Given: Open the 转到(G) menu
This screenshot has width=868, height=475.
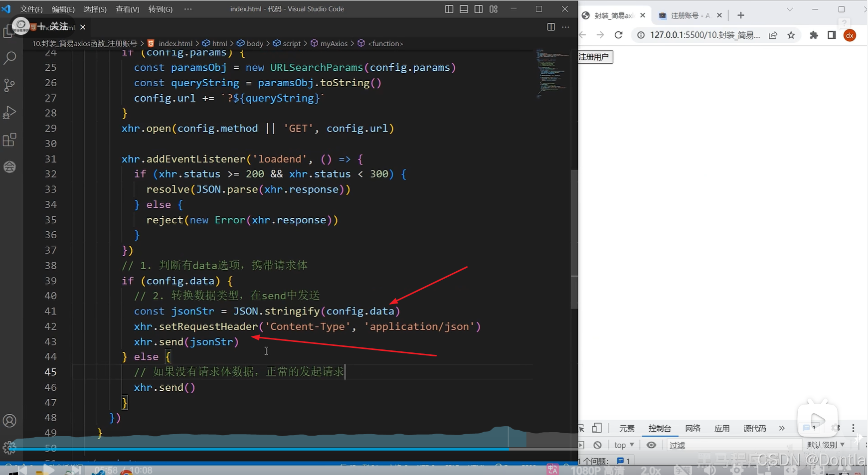Looking at the screenshot, I should [161, 9].
